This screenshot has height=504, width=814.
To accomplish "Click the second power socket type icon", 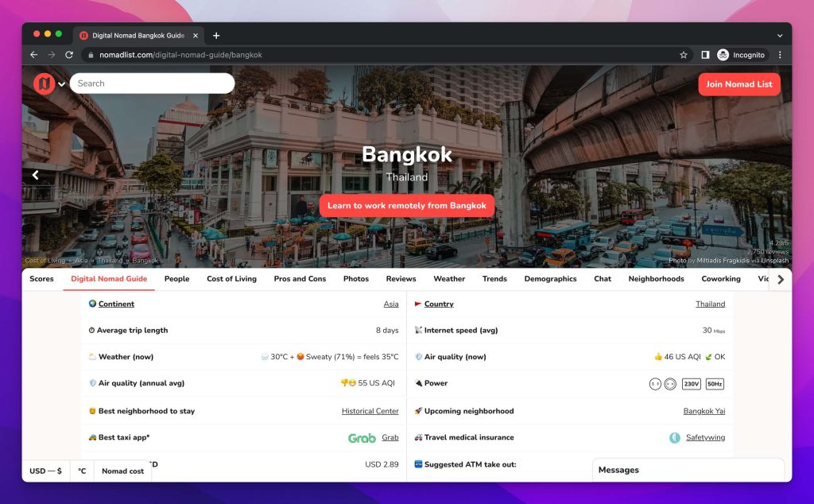I will click(670, 384).
